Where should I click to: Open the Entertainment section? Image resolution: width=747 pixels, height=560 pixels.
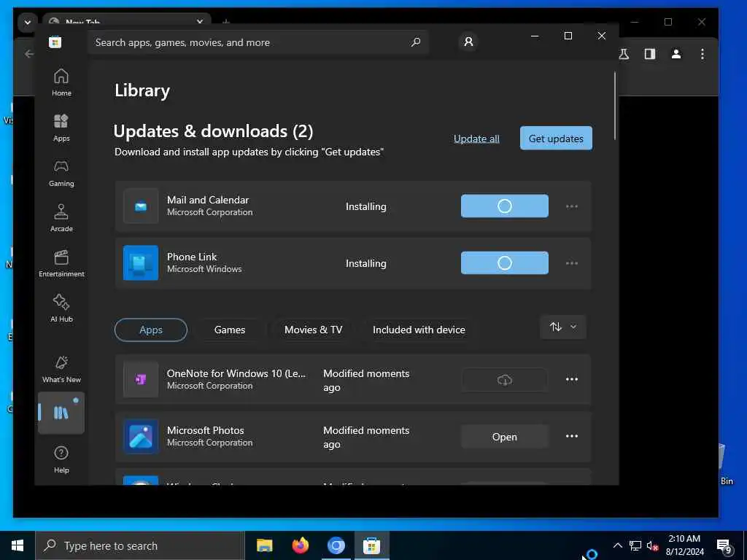click(x=61, y=264)
